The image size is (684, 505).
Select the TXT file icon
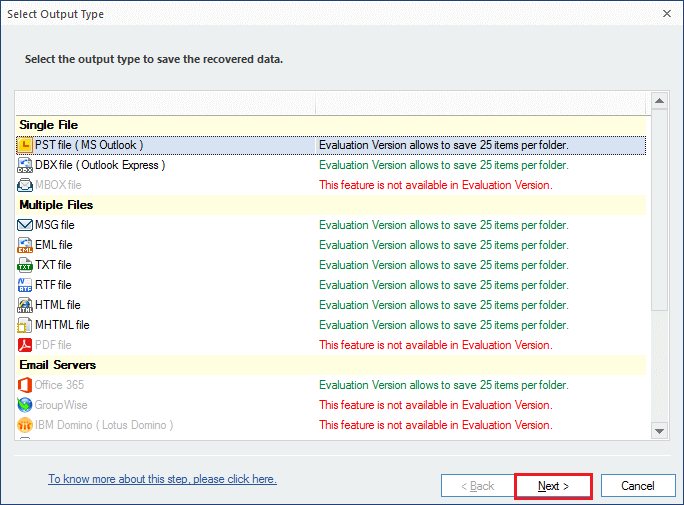click(x=25, y=265)
